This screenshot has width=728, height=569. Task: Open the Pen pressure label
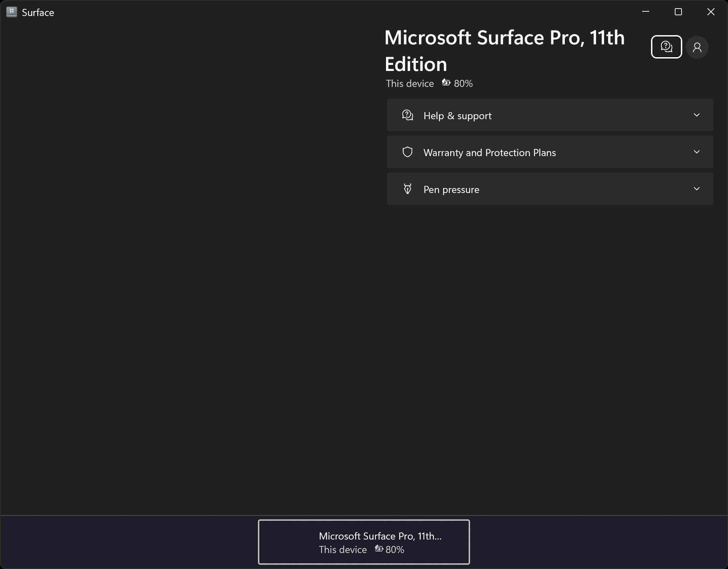[x=451, y=189]
